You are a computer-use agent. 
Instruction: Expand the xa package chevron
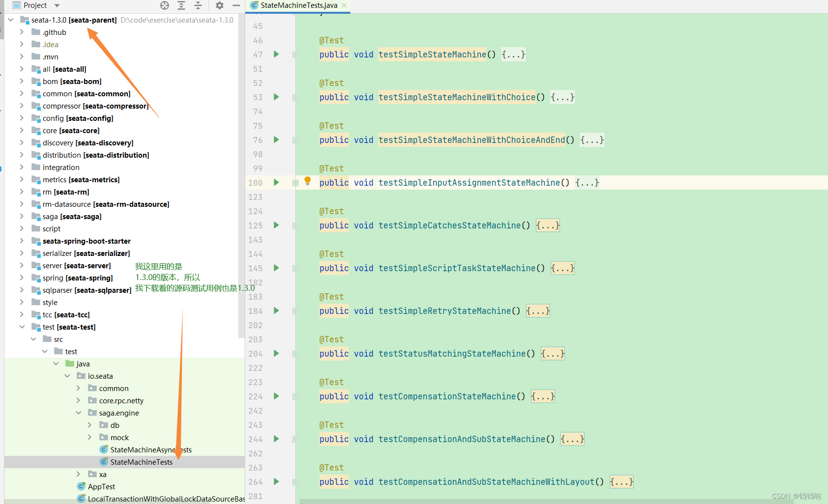(x=79, y=474)
